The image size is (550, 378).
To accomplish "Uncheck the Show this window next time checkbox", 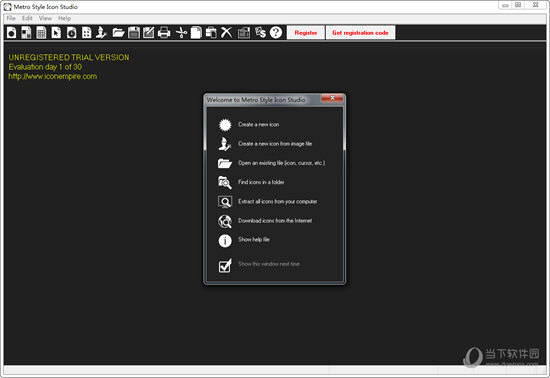I will 225,266.
